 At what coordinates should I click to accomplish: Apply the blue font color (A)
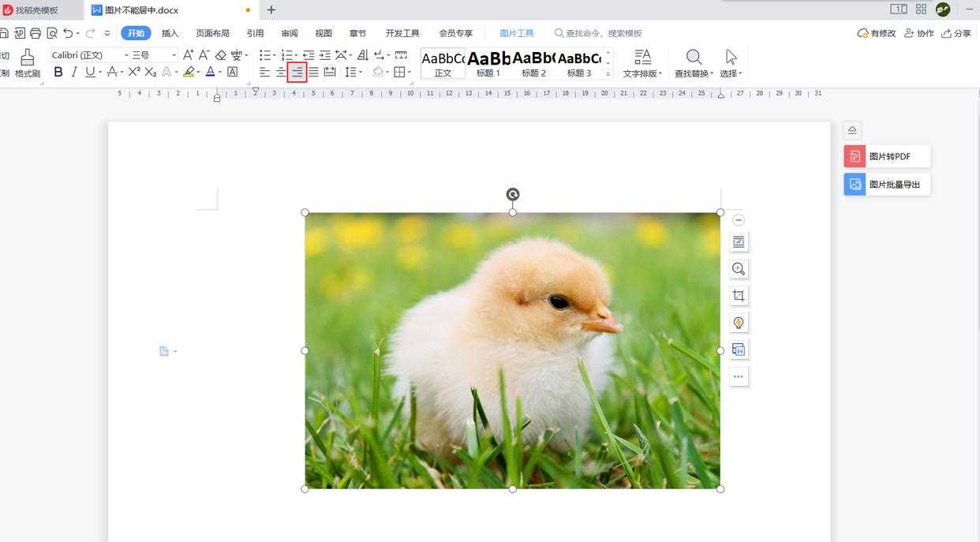tap(210, 72)
